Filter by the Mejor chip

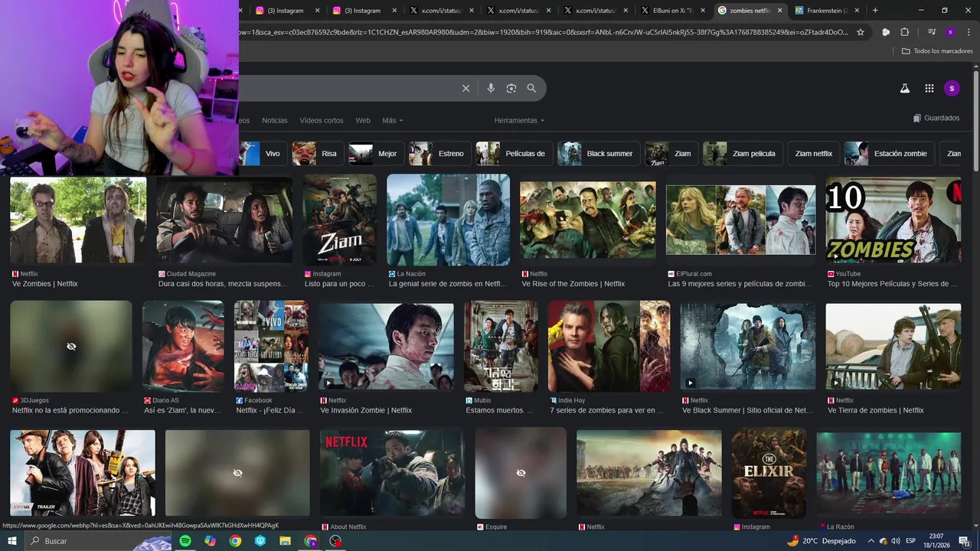[375, 154]
